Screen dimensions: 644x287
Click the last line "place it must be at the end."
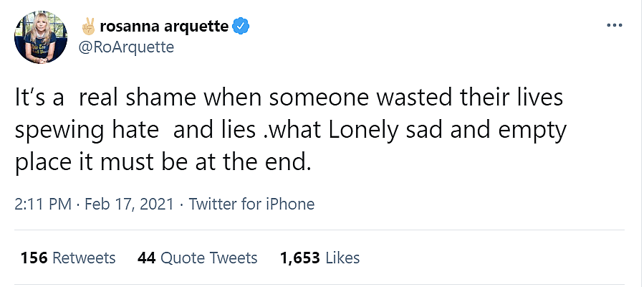tap(163, 162)
